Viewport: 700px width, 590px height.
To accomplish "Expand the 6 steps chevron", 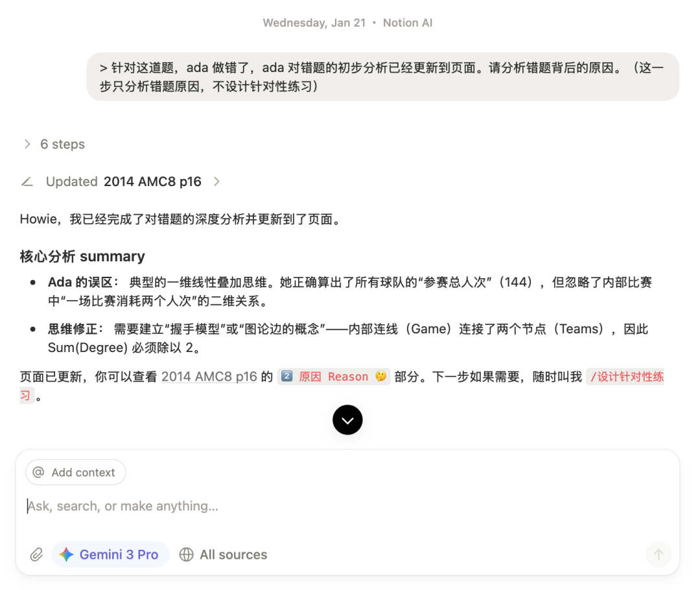I will pyautogui.click(x=27, y=144).
